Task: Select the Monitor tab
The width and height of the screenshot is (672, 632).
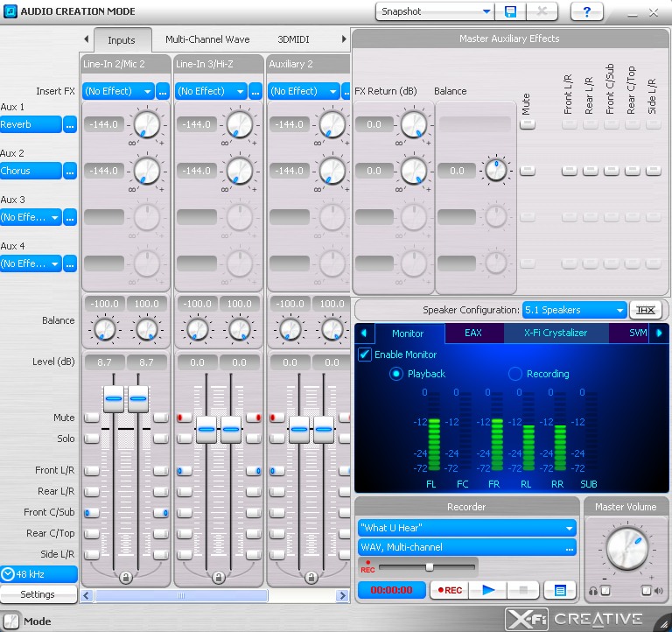Action: pos(408,334)
